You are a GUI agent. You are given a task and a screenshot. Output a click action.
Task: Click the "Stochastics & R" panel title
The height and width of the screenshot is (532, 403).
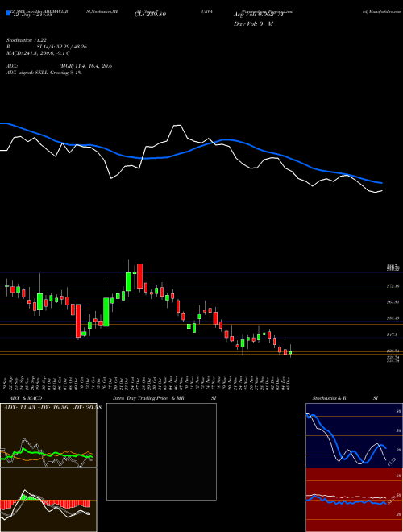(x=330, y=398)
